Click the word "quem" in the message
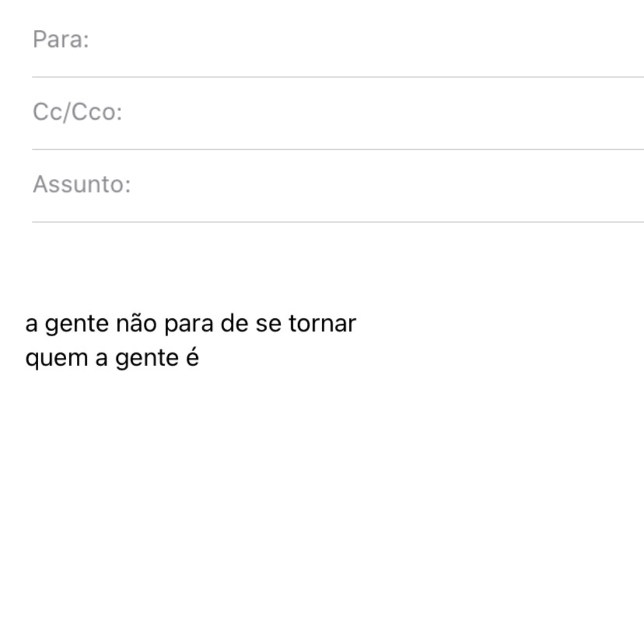644x644 pixels. (55, 359)
